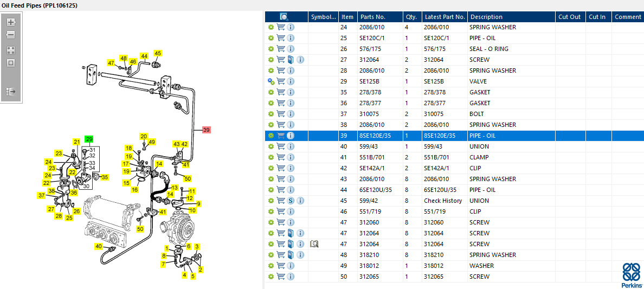Click callout 47 in the diagram

[111, 63]
